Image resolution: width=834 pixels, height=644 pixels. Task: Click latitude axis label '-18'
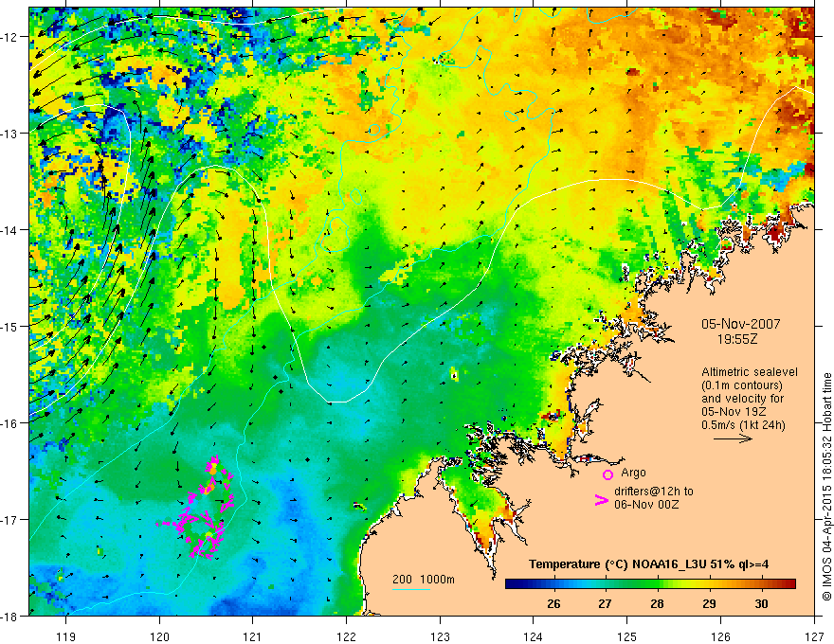tap(9, 616)
